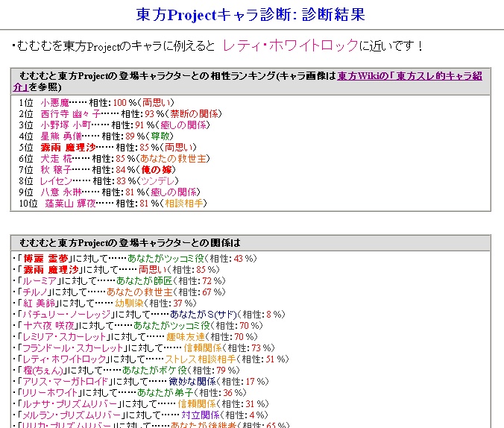
Task: Click the 趣味友達 label
Action: point(186,337)
